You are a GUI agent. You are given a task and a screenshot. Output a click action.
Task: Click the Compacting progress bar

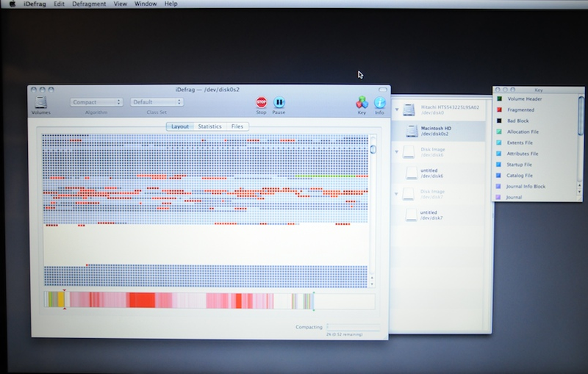point(353,327)
